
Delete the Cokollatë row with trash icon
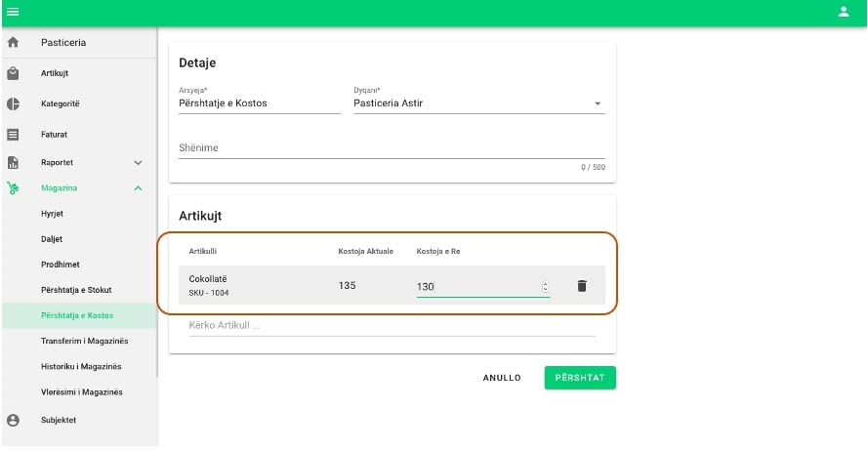click(582, 286)
